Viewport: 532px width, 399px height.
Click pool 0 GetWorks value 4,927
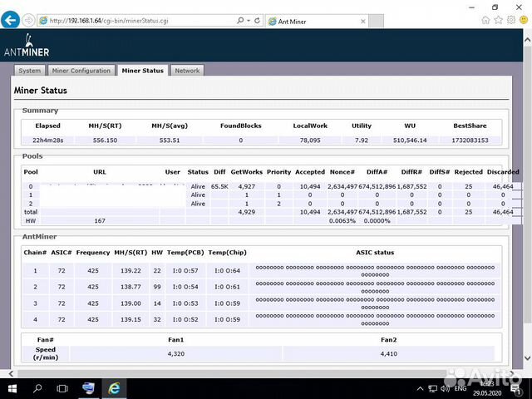pyautogui.click(x=246, y=186)
